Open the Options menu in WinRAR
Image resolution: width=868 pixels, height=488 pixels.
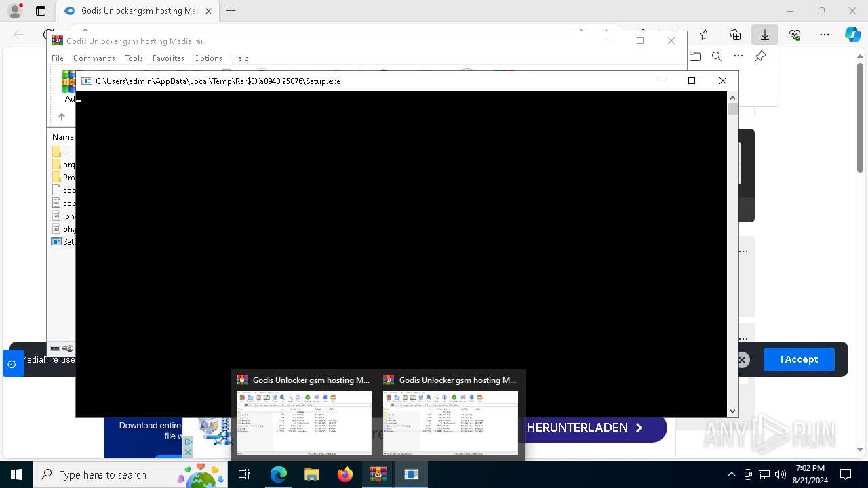click(208, 58)
